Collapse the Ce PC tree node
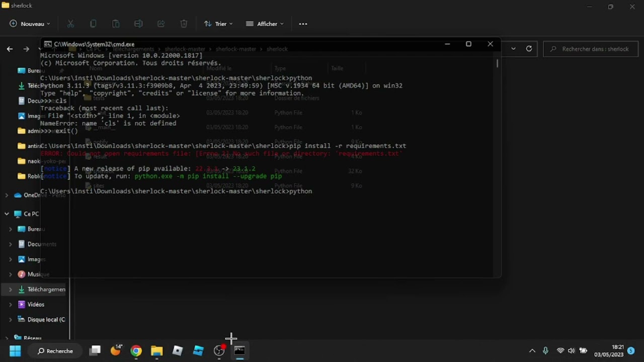This screenshot has width=644, height=362. (7, 214)
